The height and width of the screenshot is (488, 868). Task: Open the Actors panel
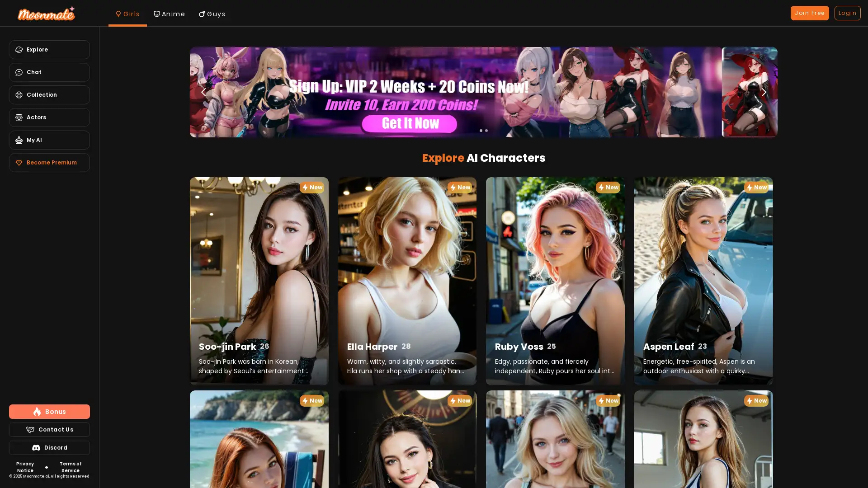[49, 117]
